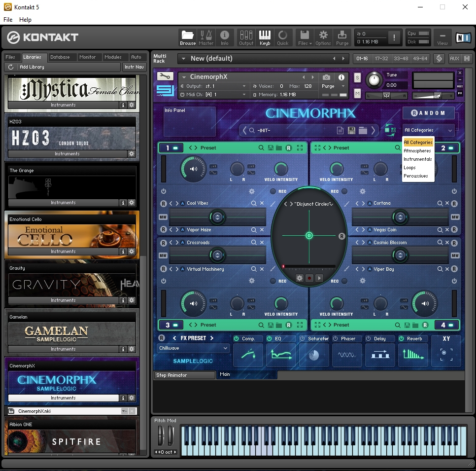Take a snapshot with the camera icon
The height and width of the screenshot is (471, 476).
coord(326,77)
